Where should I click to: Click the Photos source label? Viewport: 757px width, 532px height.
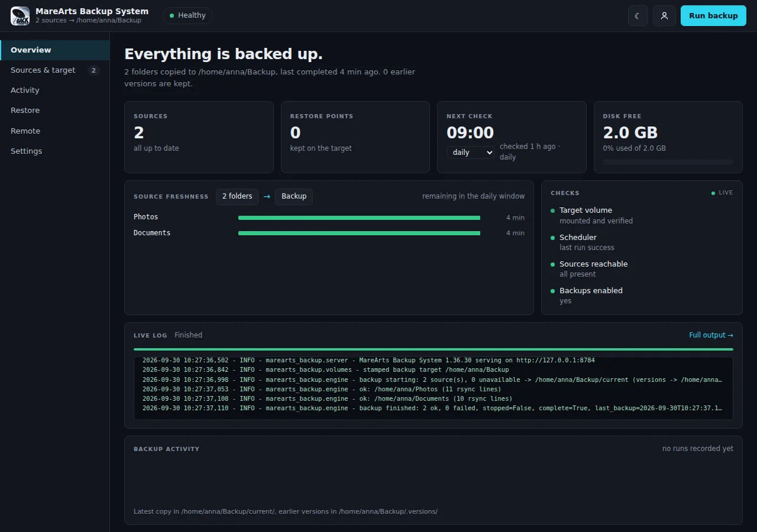coord(145,217)
